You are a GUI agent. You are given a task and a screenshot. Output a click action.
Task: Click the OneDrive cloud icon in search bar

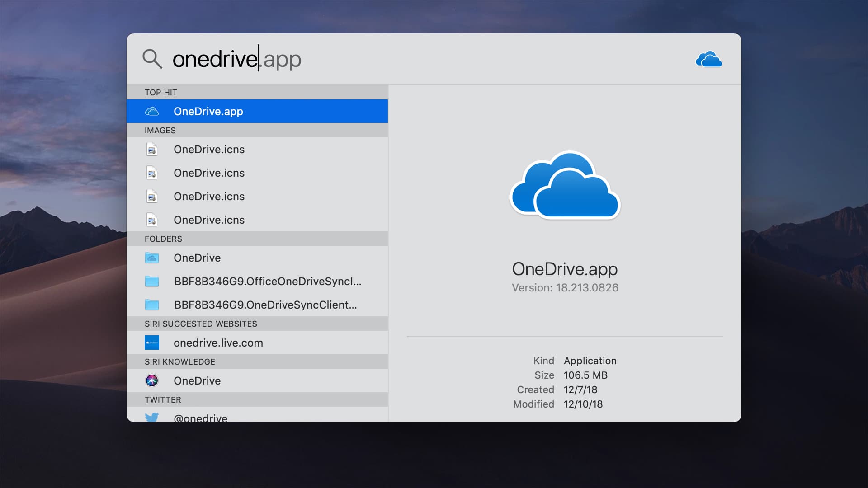708,59
